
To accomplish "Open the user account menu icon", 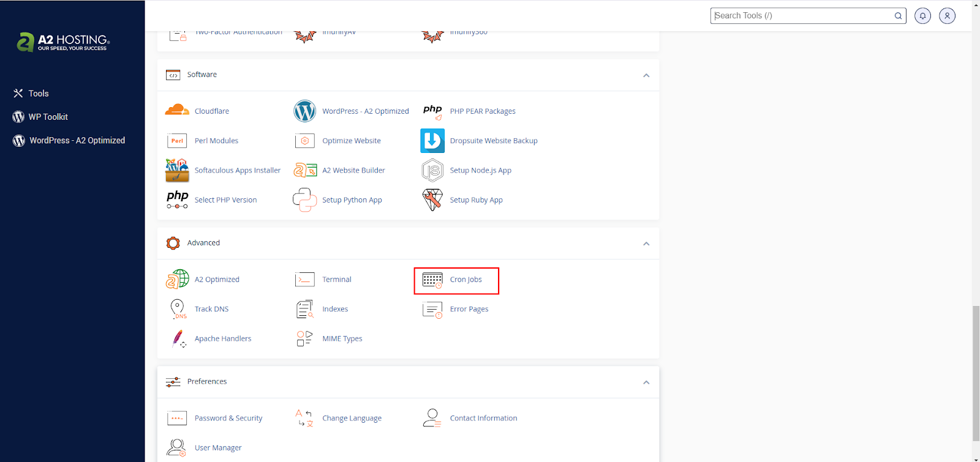I will (947, 16).
